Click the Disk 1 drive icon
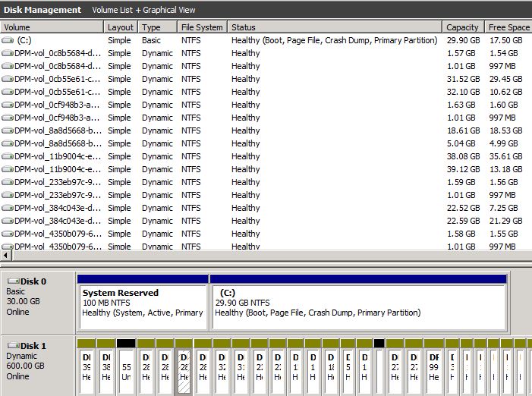 click(13, 345)
